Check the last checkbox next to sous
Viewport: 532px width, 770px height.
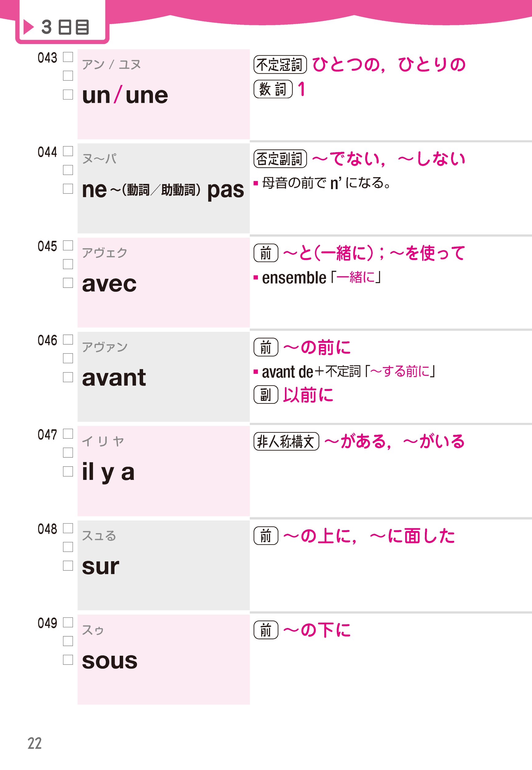pyautogui.click(x=68, y=659)
